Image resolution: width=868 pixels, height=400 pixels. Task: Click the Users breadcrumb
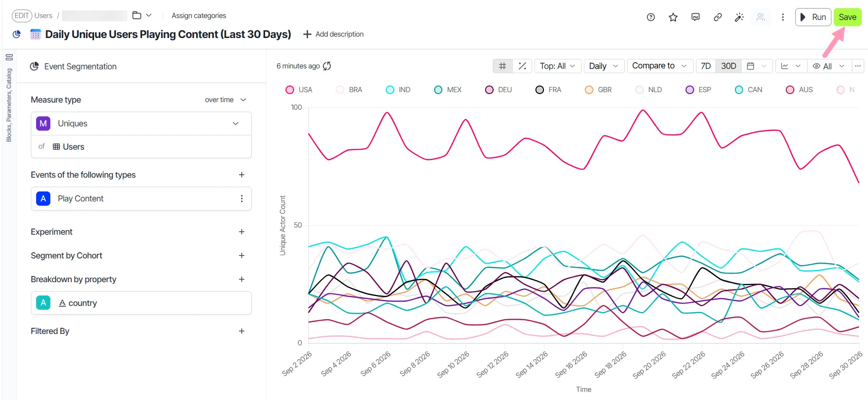[43, 16]
